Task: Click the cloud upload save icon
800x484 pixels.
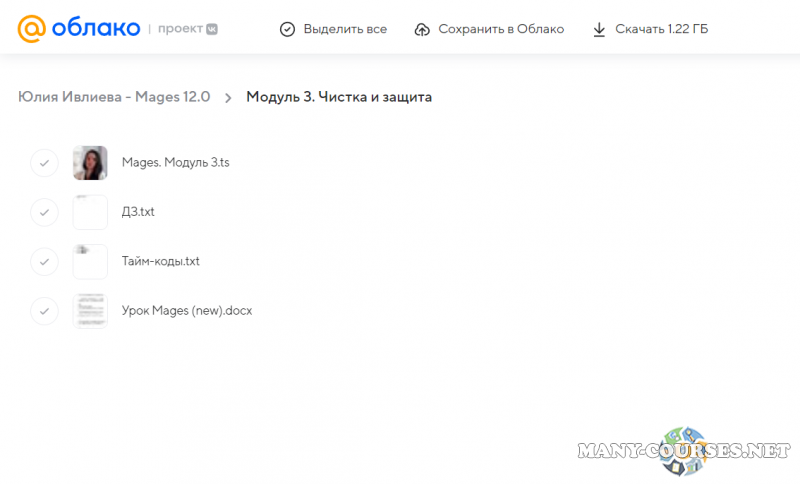Action: click(422, 29)
